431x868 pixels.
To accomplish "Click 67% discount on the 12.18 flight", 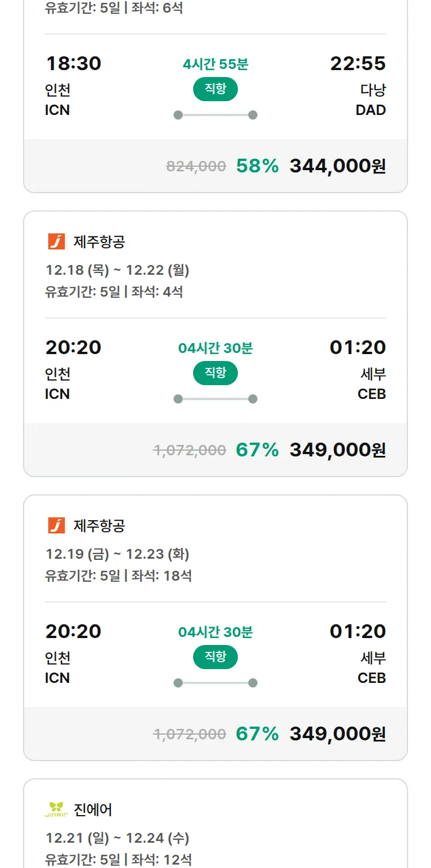I will click(x=257, y=450).
